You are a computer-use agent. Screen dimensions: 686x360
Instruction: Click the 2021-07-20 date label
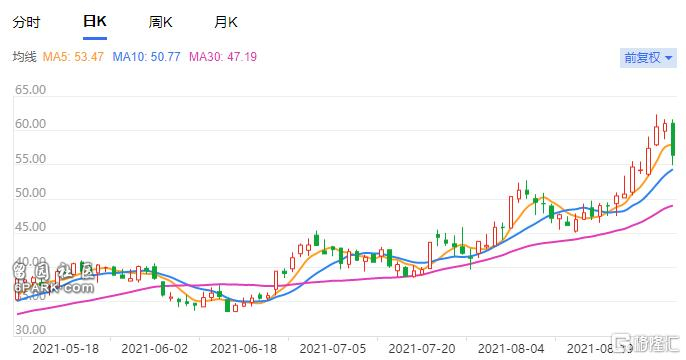[x=422, y=349]
